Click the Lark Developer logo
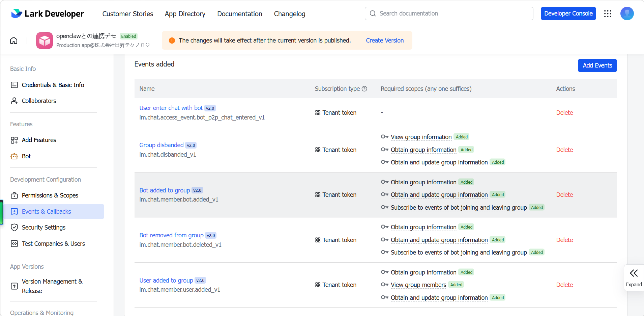This screenshot has height=316, width=644. 48,14
